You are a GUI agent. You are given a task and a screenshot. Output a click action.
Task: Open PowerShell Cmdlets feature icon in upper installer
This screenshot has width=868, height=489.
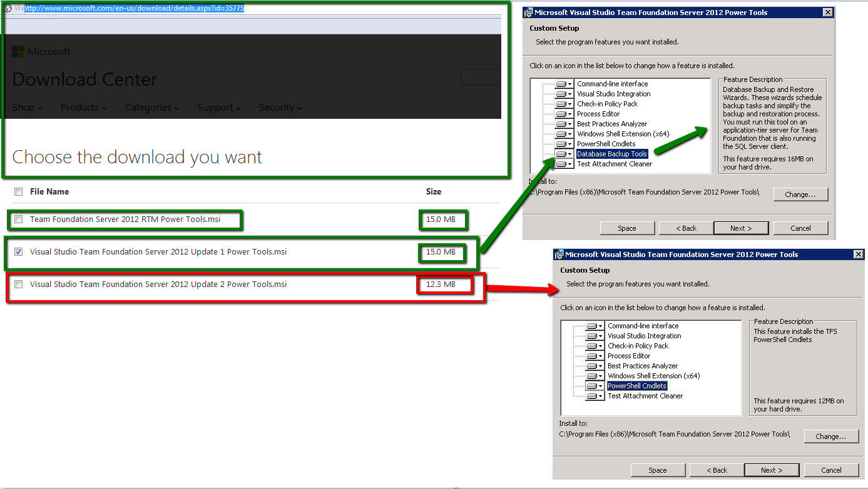point(564,144)
